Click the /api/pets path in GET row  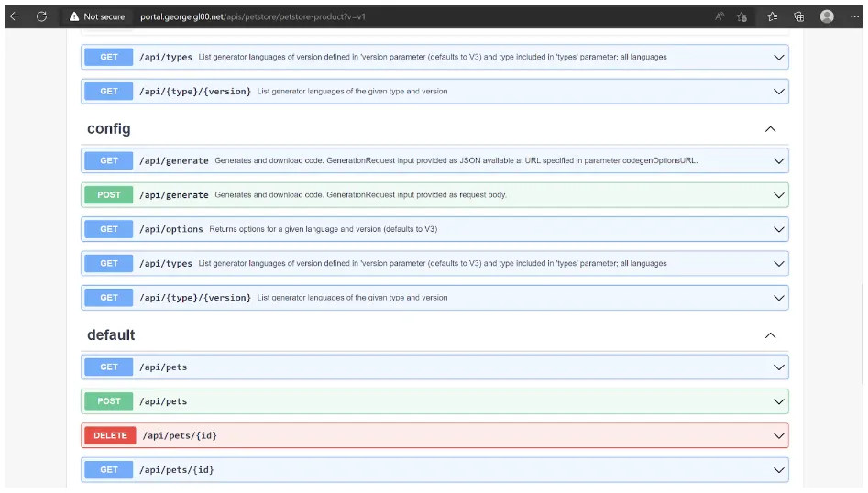tap(163, 367)
